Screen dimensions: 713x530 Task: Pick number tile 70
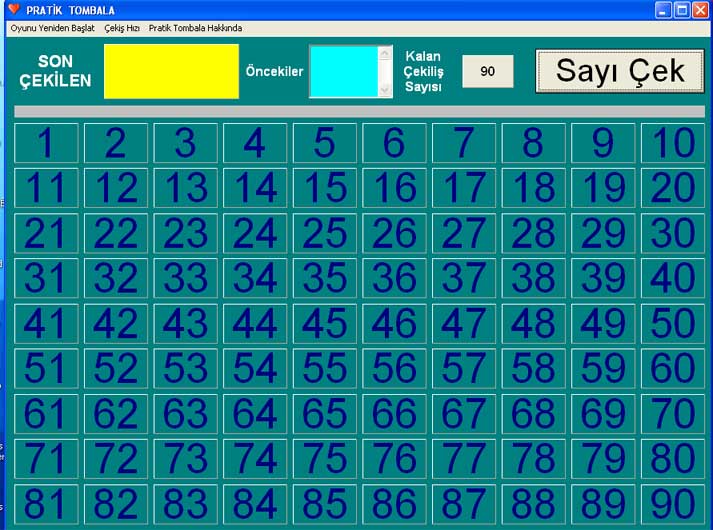point(673,414)
